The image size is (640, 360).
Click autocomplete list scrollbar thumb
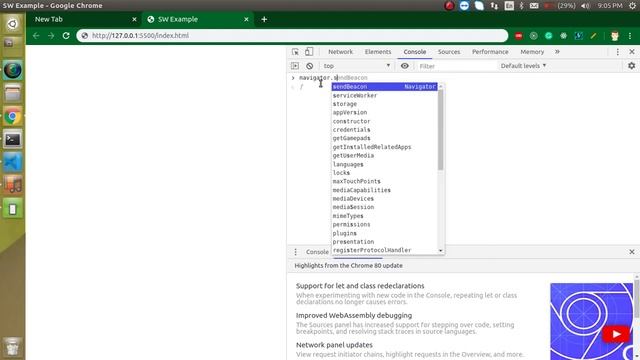tap(440, 130)
